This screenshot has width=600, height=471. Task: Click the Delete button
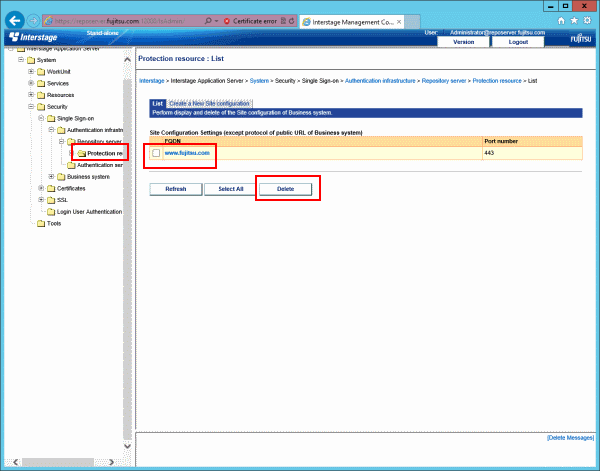pos(285,189)
